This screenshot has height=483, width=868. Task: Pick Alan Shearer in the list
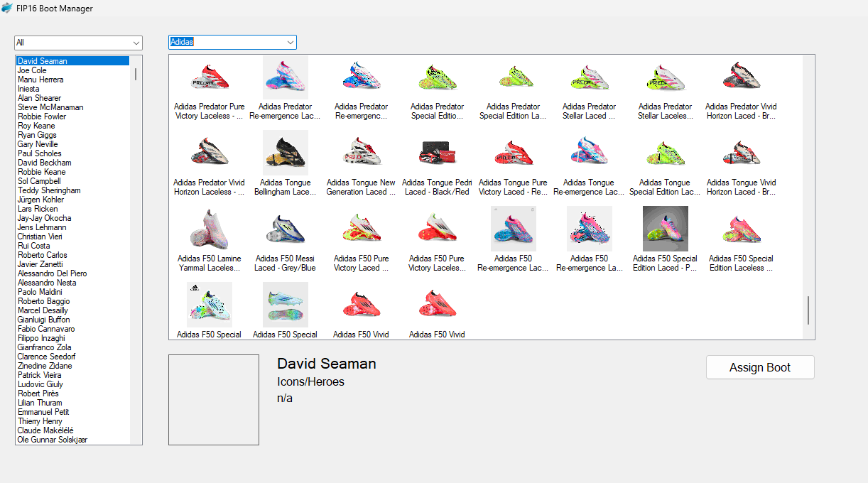72,98
